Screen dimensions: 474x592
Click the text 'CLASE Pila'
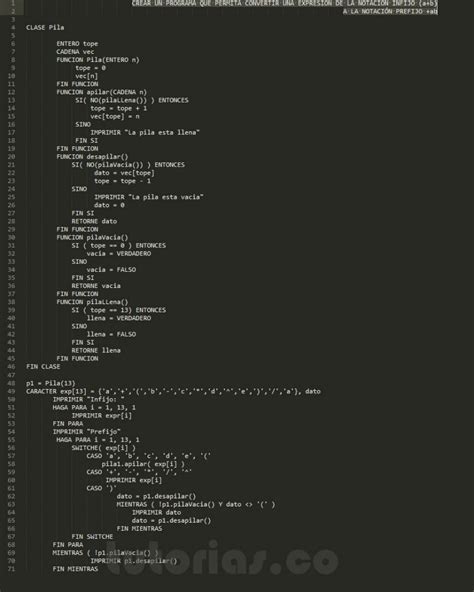[x=45, y=28]
